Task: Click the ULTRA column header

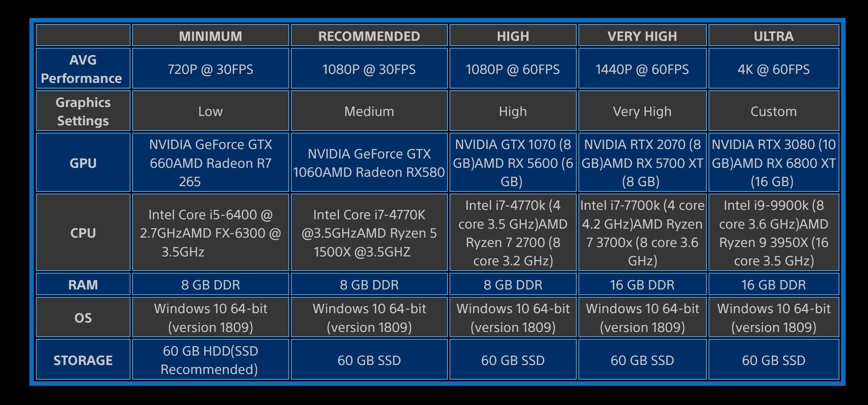Action: click(773, 36)
